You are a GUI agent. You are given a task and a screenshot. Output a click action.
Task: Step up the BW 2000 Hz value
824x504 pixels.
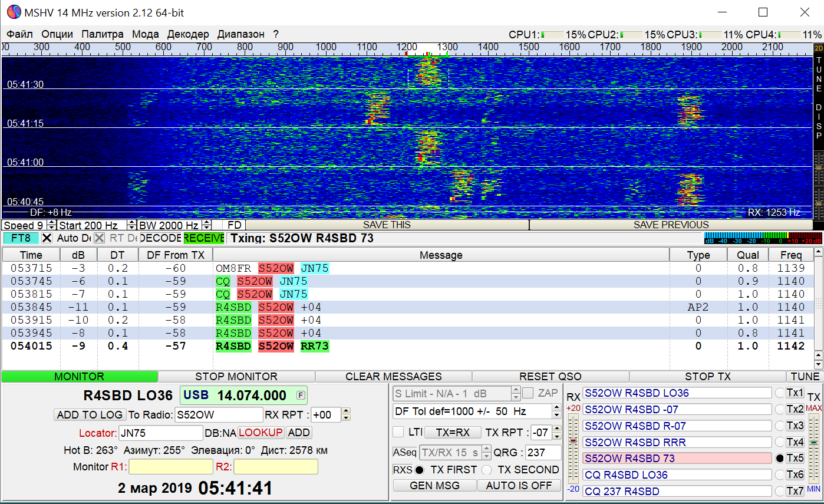(x=206, y=222)
